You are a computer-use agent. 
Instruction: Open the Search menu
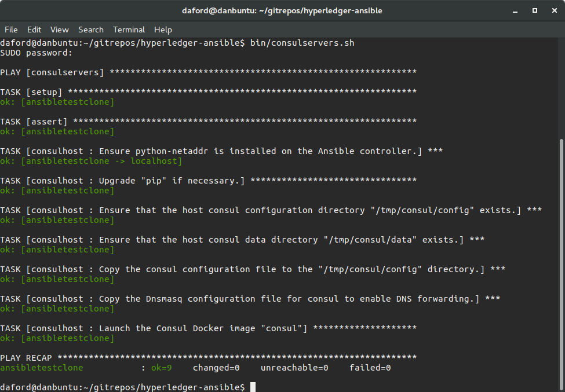pos(91,30)
